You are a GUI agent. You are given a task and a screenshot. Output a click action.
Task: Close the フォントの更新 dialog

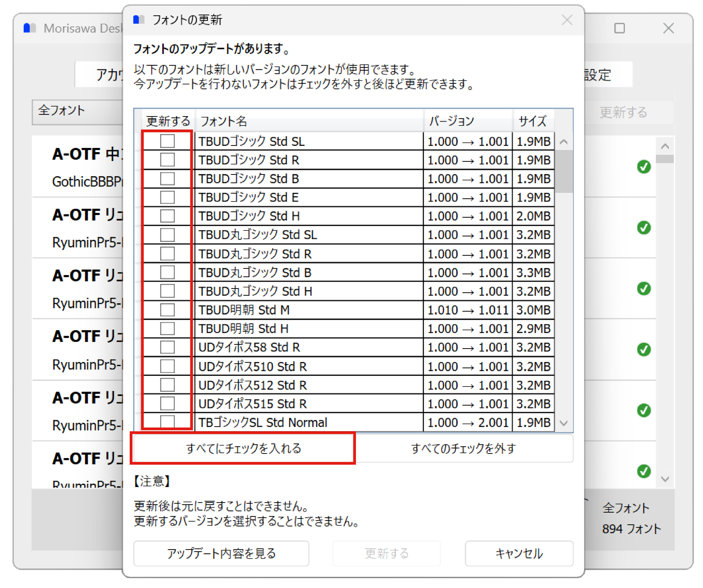(567, 20)
